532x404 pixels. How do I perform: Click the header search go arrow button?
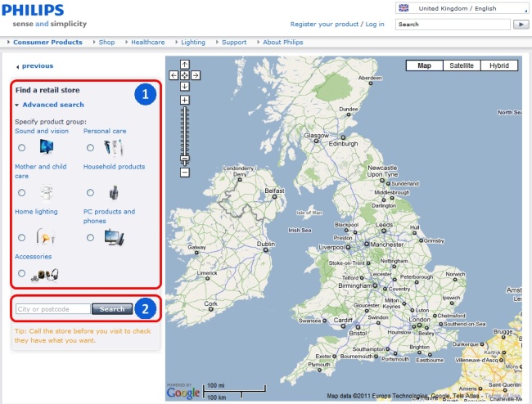(521, 25)
